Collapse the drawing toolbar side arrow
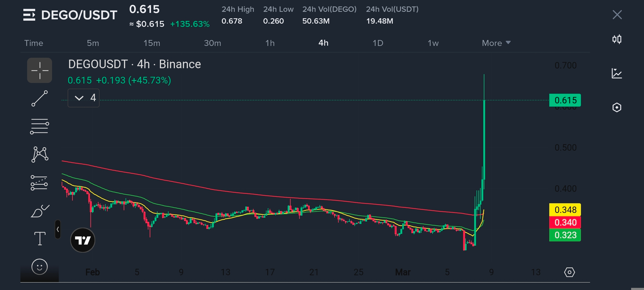Image resolution: width=644 pixels, height=290 pixels. [58, 229]
